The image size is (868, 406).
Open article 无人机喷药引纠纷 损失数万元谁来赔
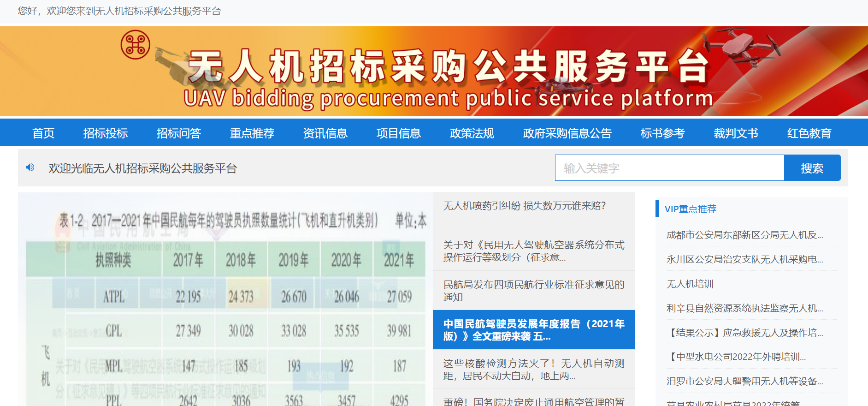point(525,206)
